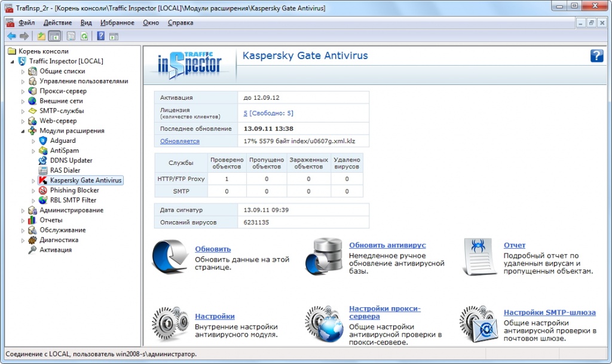Open the Отчет link
Image resolution: width=612 pixels, height=364 pixels.
(x=515, y=245)
